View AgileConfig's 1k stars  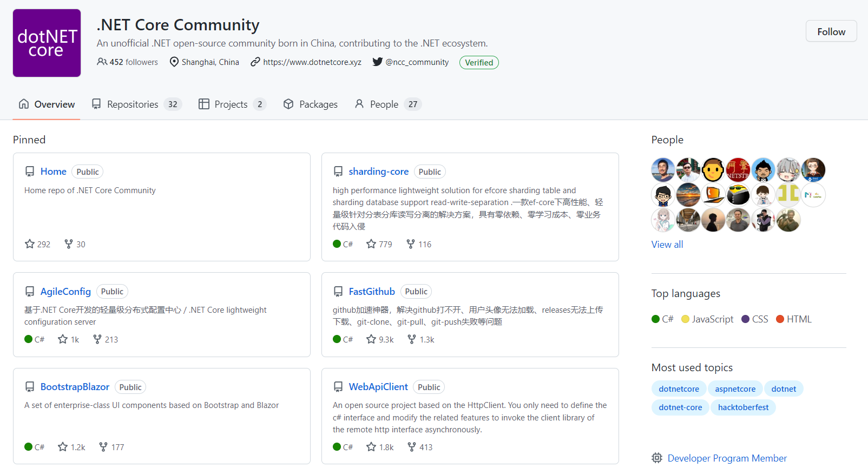[x=69, y=339]
